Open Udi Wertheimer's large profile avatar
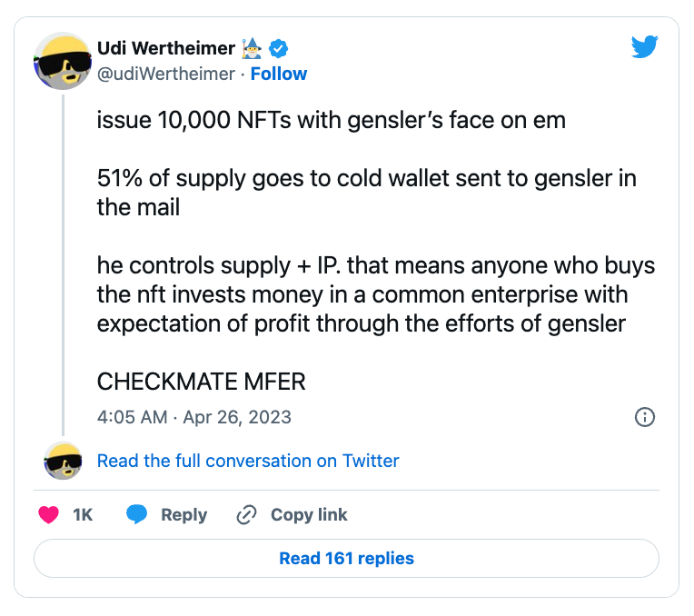The image size is (694, 616). coord(63,61)
